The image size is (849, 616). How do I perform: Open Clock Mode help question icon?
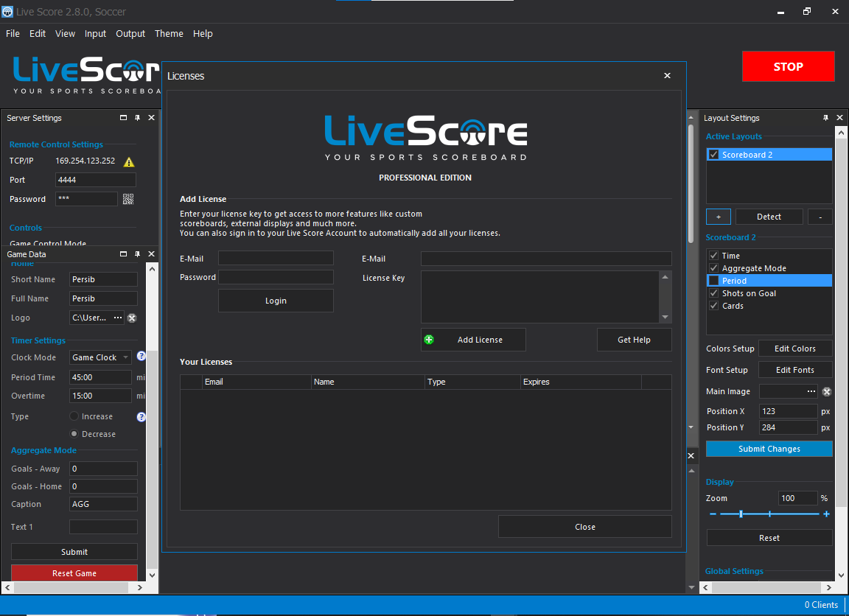pos(141,356)
